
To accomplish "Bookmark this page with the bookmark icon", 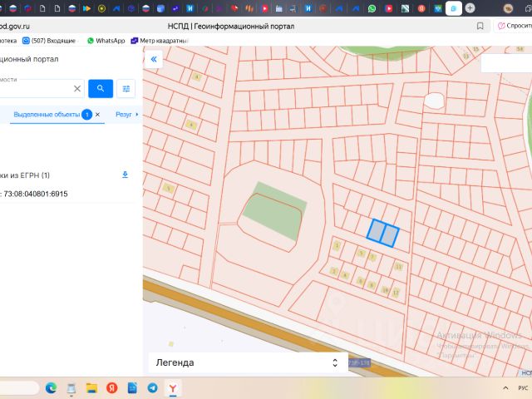I will click(x=480, y=26).
